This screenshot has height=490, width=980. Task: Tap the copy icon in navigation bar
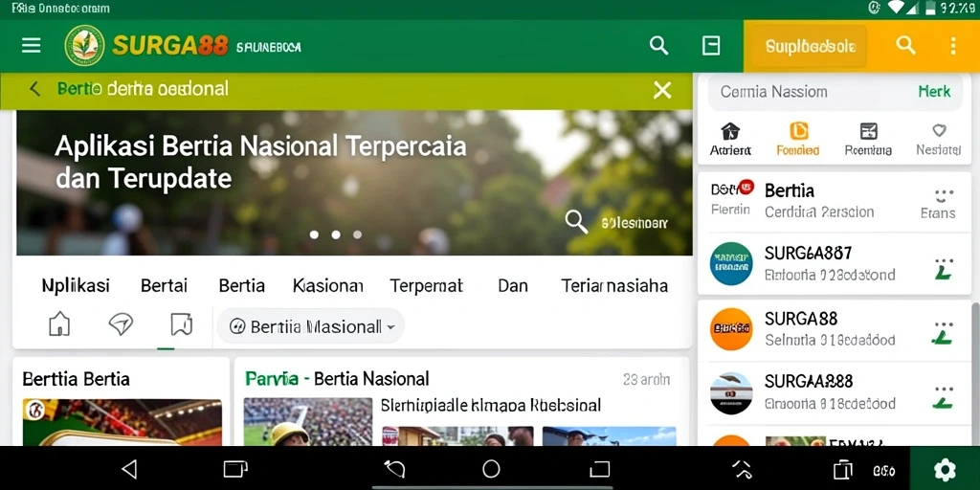pos(843,469)
